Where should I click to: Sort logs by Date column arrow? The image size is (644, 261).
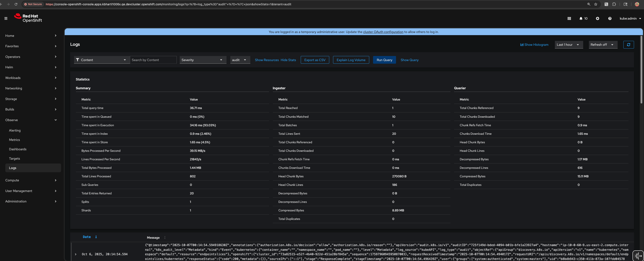[96, 237]
